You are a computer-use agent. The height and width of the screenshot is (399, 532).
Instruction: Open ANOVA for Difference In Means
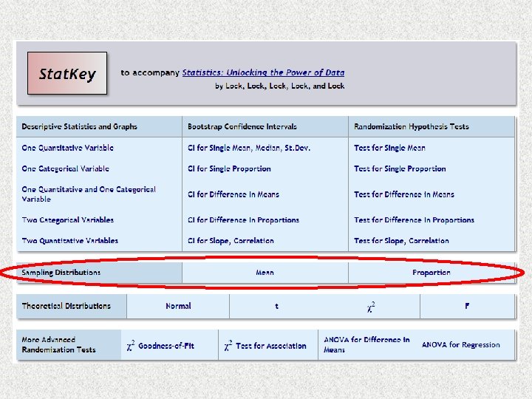tap(366, 345)
